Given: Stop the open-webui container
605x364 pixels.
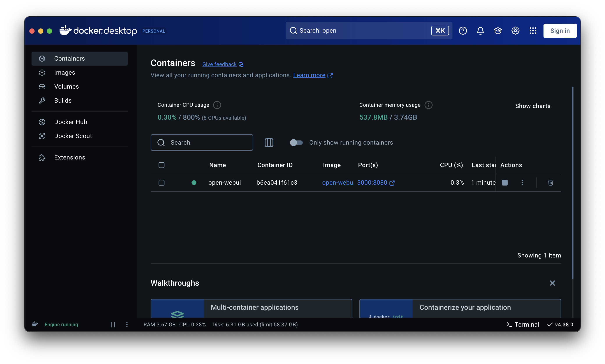Looking at the screenshot, I should click(505, 182).
